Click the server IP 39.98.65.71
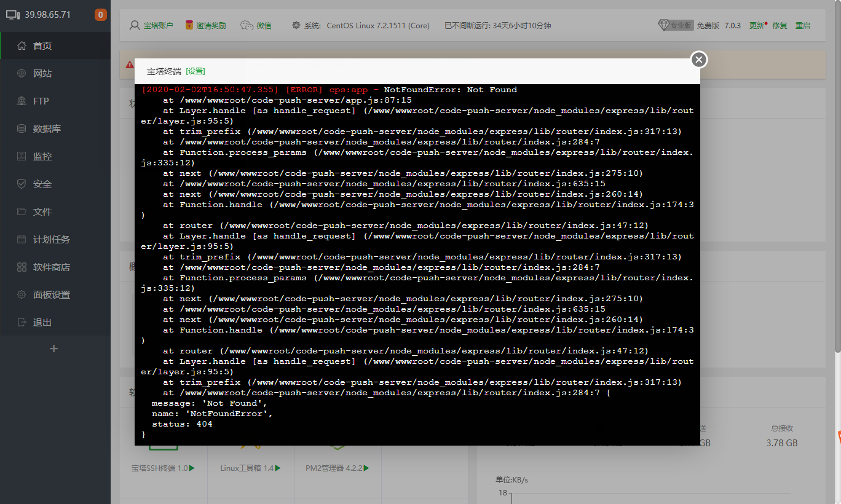The image size is (841, 504). pos(47,15)
